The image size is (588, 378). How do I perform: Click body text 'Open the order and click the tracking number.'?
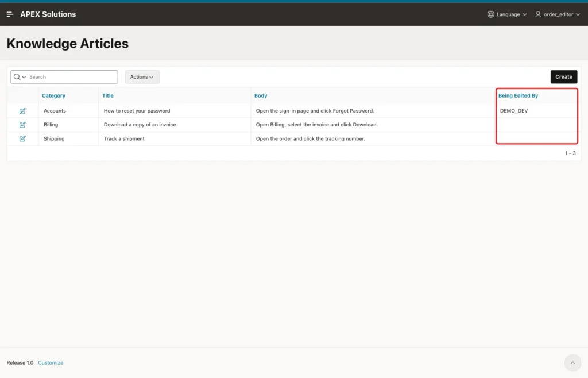(310, 138)
